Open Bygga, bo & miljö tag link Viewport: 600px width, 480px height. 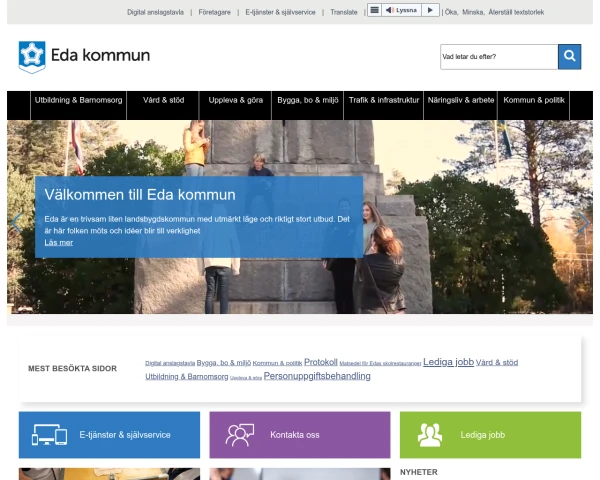(x=224, y=362)
